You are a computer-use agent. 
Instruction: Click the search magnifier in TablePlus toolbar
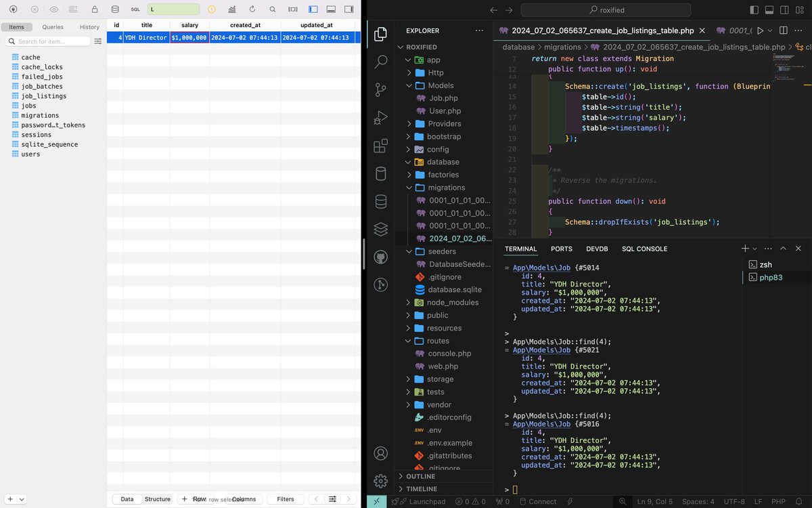(x=272, y=9)
